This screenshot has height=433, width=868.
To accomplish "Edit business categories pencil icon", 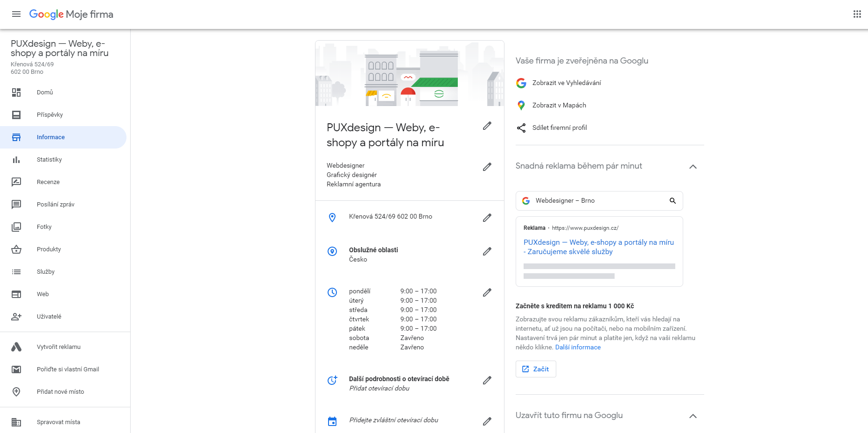I will tap(487, 167).
